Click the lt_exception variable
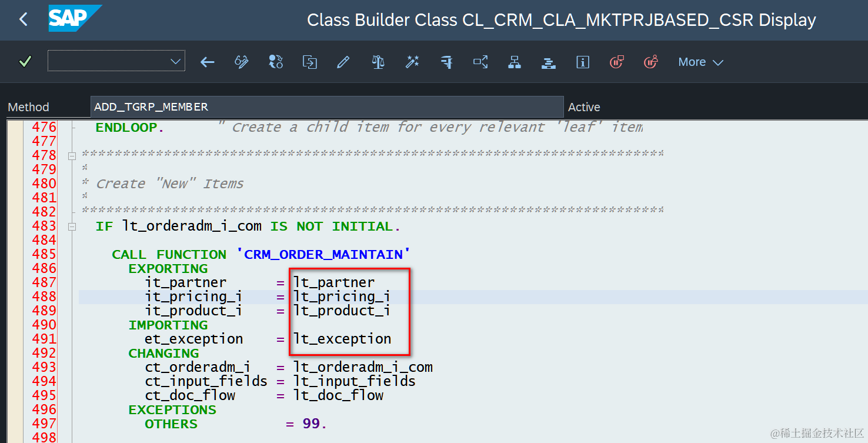The image size is (868, 443). [342, 339]
